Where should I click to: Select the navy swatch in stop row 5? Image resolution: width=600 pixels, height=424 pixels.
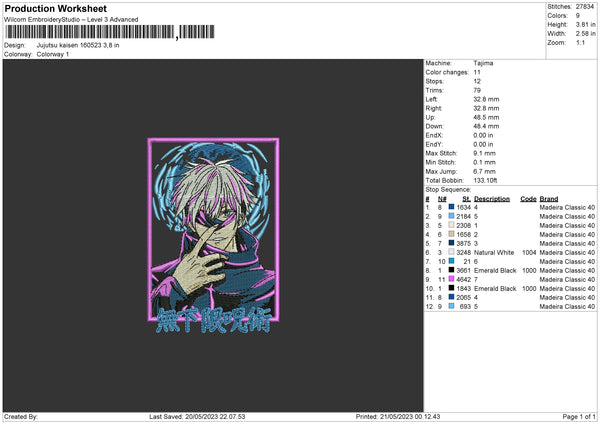[452, 243]
